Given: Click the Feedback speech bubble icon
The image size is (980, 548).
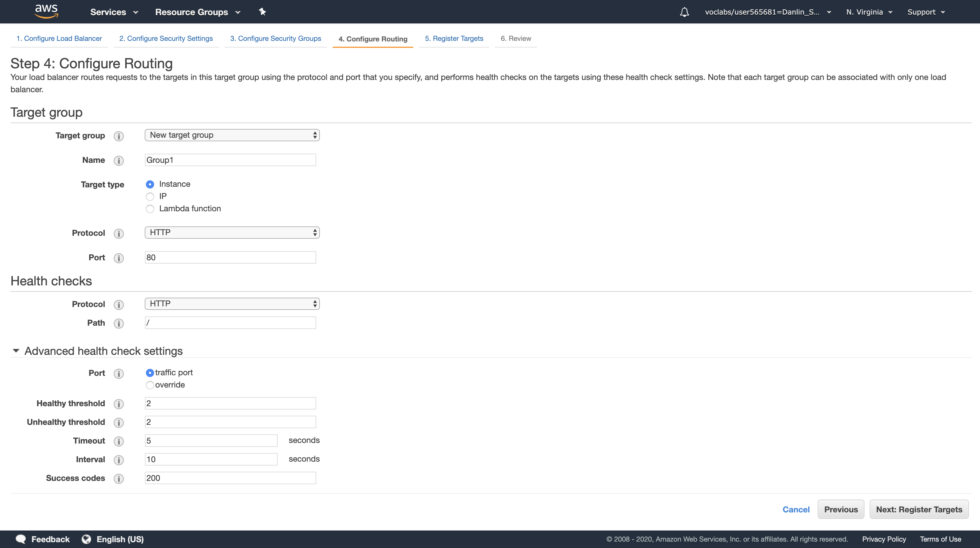Looking at the screenshot, I should coord(21,539).
